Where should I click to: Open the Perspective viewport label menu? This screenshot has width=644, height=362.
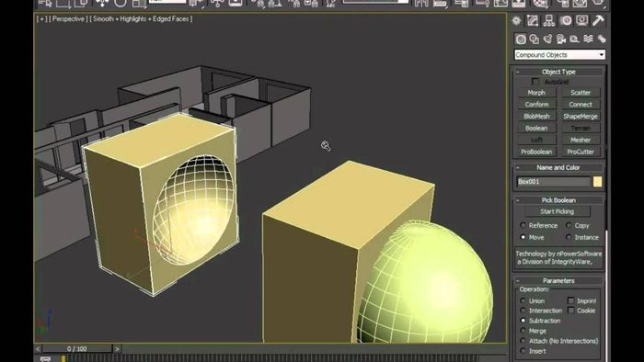(68, 19)
